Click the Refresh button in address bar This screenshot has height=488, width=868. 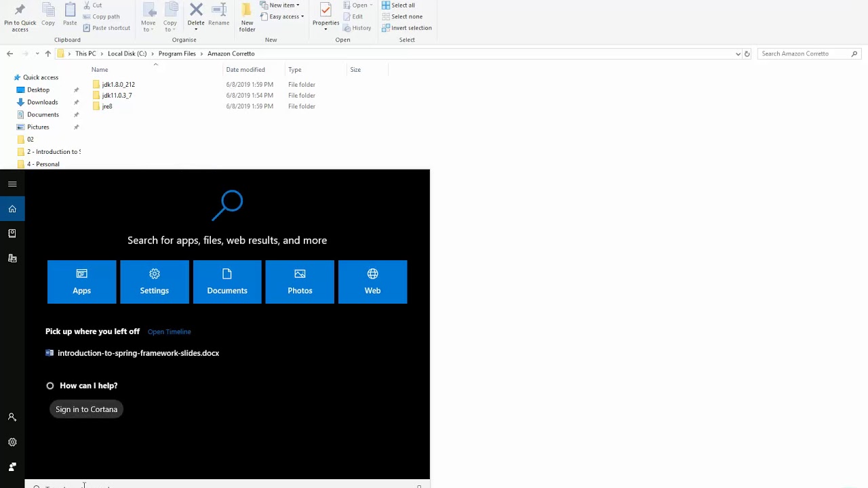[x=747, y=54]
